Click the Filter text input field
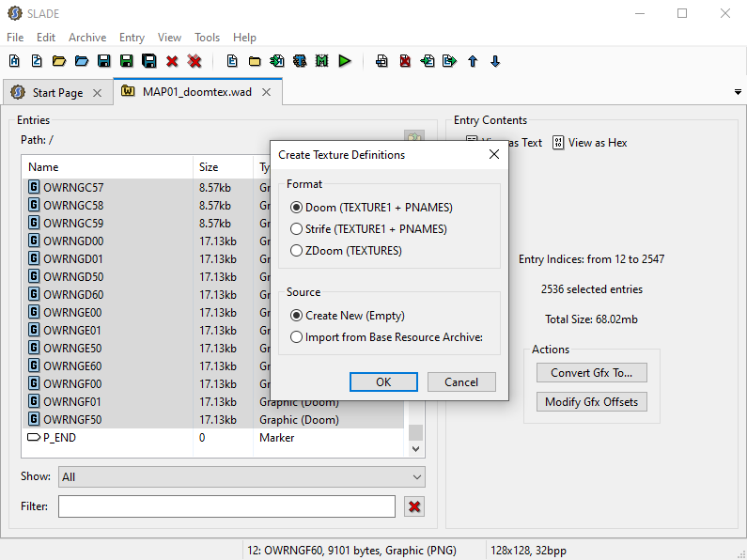747x560 pixels. click(x=226, y=506)
